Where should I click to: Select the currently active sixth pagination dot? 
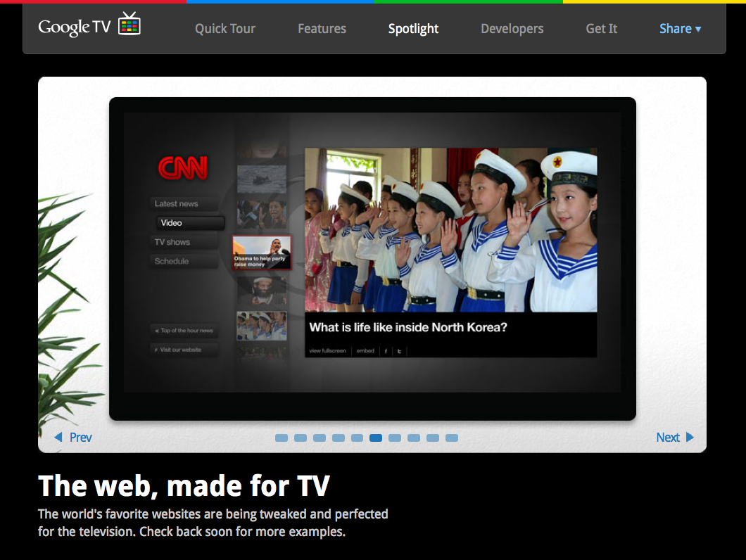pyautogui.click(x=376, y=438)
